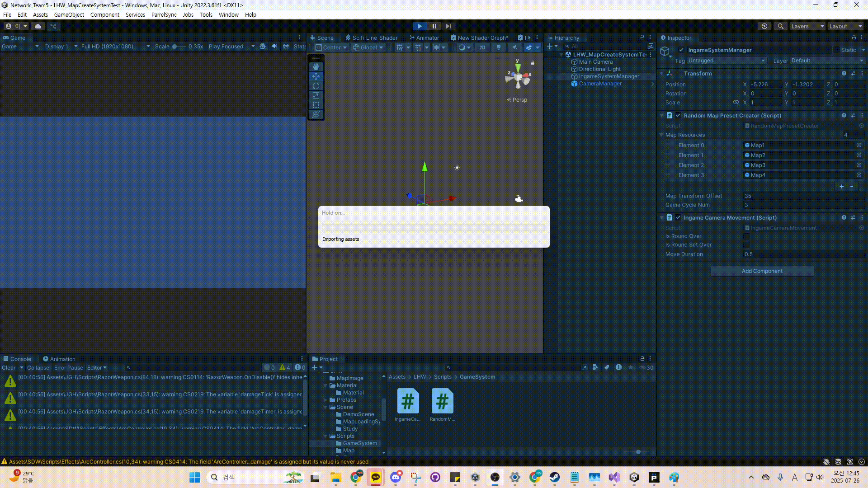Switch to the Animator tab
The image size is (868, 488).
click(x=425, y=38)
